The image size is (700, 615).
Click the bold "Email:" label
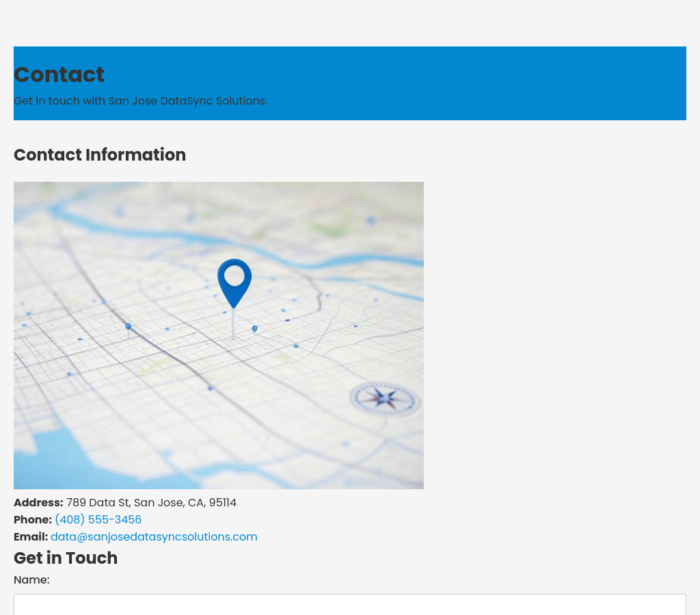pyautogui.click(x=31, y=537)
